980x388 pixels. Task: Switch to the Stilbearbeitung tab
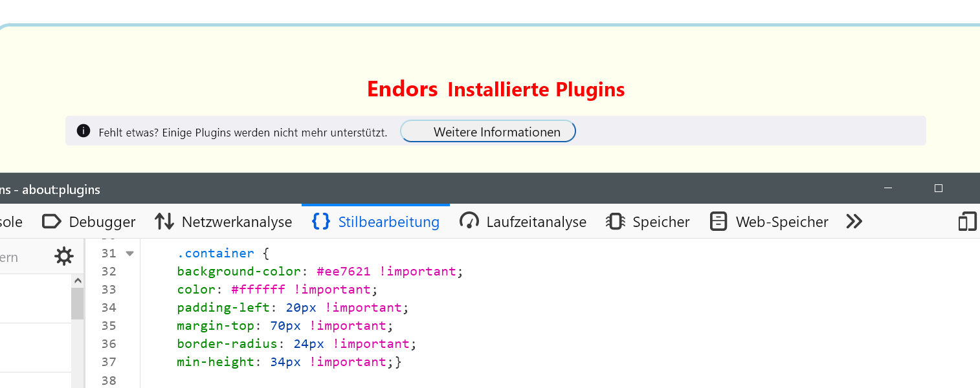coord(375,222)
